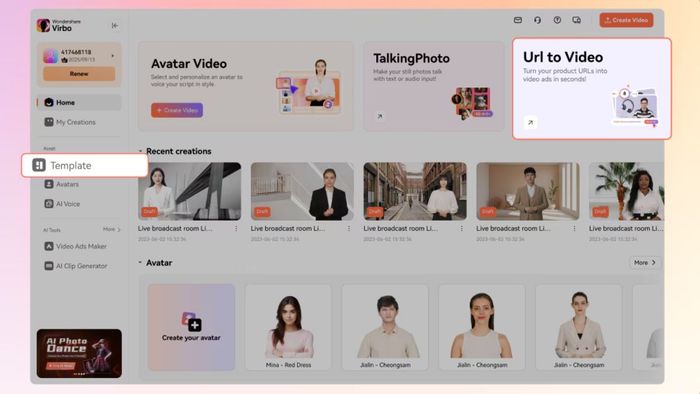Viewport: 700px width, 394px height.
Task: Select the Jialin avatar in beige blazer
Action: point(579,327)
